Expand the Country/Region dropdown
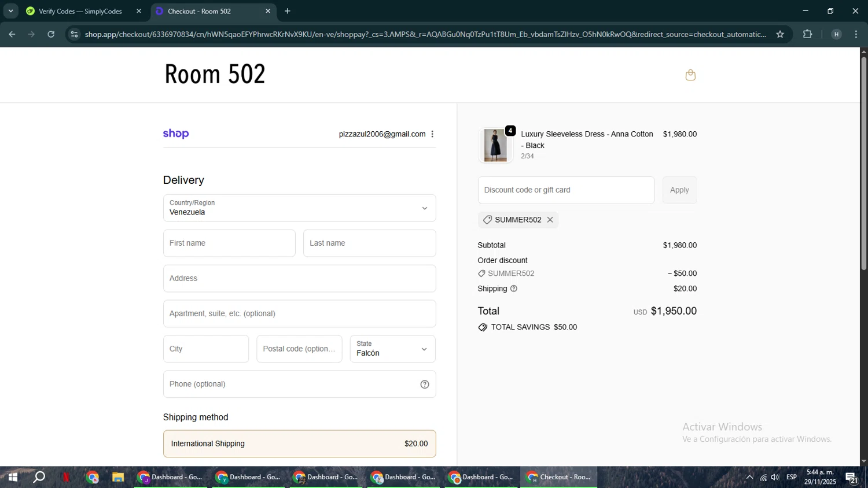 (299, 208)
